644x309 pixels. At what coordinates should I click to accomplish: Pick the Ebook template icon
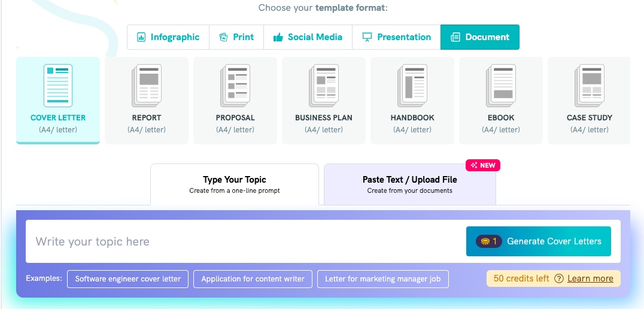(501, 86)
